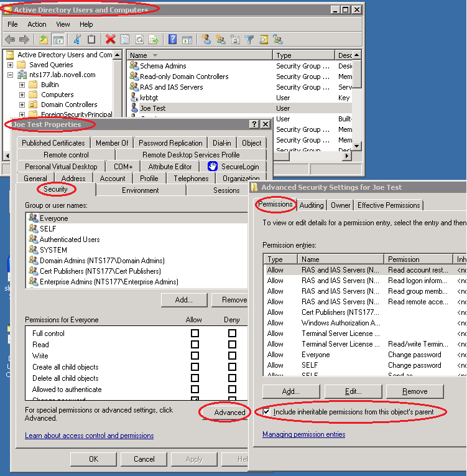Open the Auditing tab
The height and width of the screenshot is (476, 467).
312,205
